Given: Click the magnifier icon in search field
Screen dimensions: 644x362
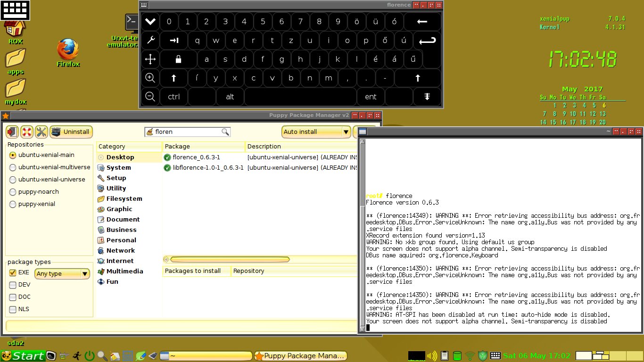Looking at the screenshot, I should (225, 132).
